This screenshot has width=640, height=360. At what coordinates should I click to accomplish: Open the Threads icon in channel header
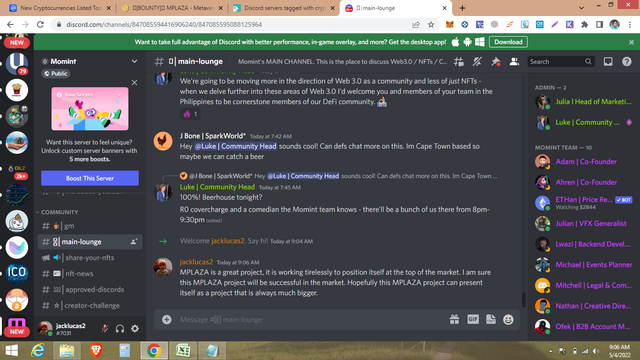(x=459, y=62)
